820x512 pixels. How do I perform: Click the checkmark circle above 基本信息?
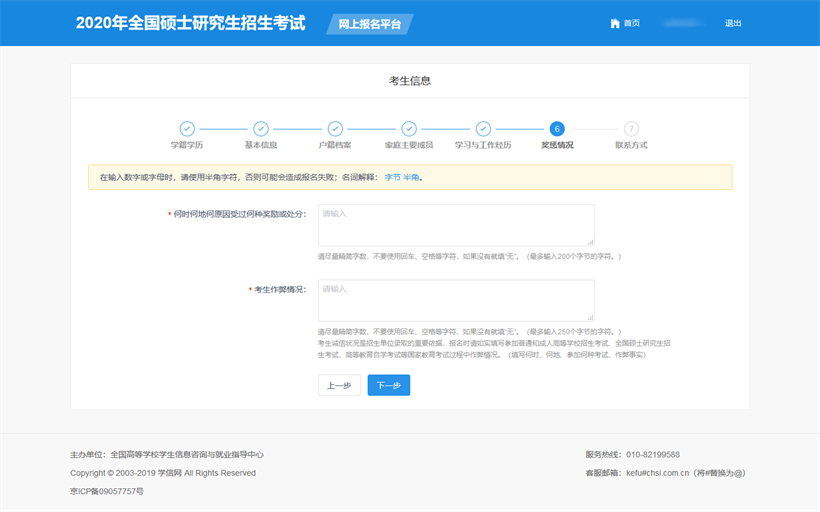click(x=261, y=128)
